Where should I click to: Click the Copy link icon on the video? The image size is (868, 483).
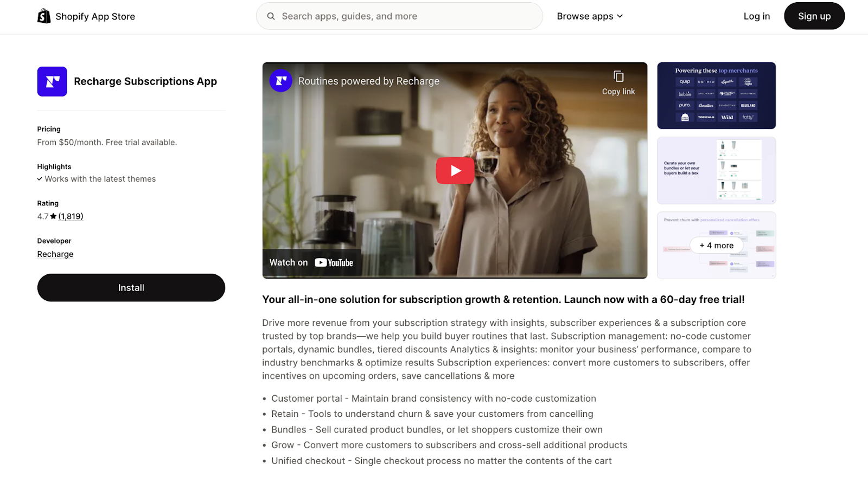pos(618,76)
